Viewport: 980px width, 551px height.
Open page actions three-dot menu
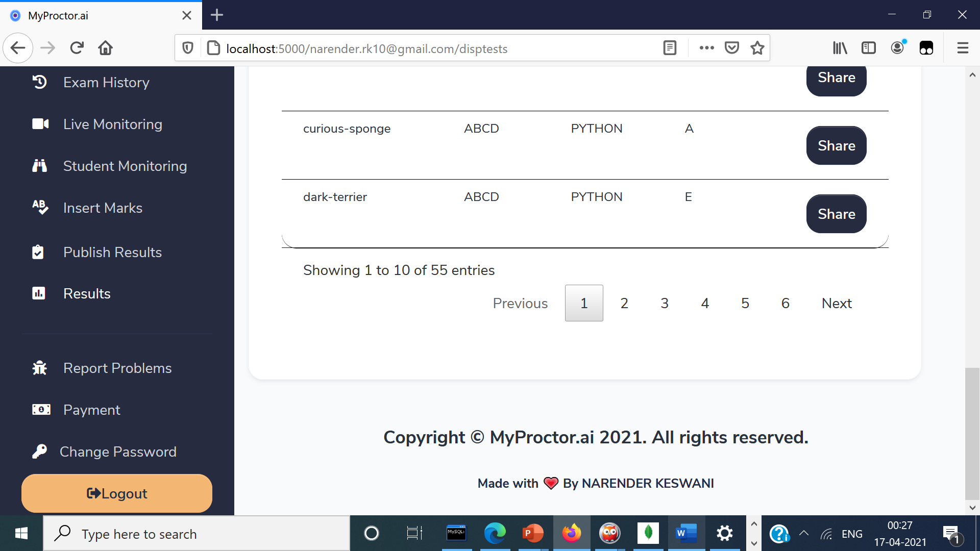706,48
